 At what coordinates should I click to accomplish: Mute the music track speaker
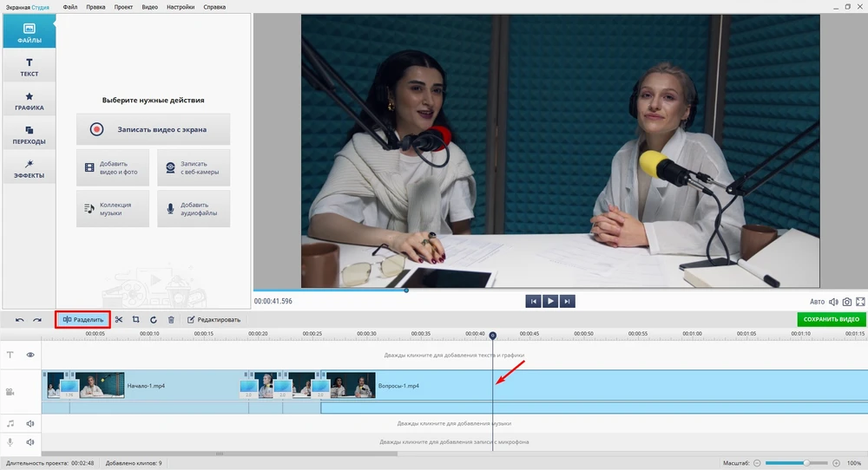click(30, 424)
